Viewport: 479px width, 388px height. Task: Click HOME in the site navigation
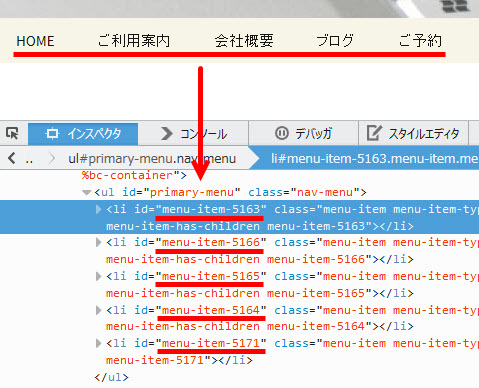click(35, 41)
